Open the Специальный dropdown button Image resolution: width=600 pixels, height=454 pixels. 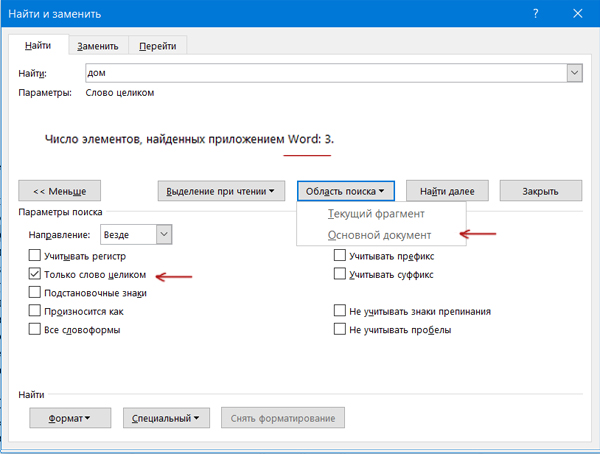[167, 418]
